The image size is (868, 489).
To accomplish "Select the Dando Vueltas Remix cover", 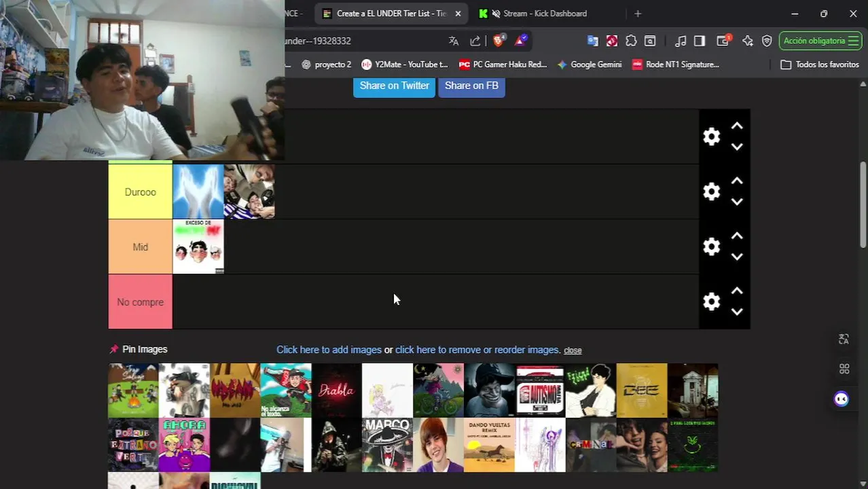I will (490, 445).
